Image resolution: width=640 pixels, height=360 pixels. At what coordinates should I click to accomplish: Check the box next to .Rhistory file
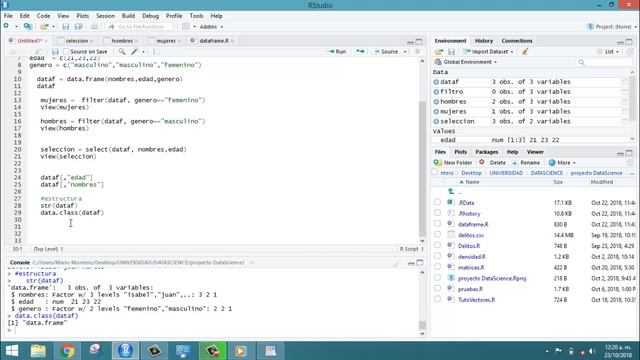coord(437,213)
